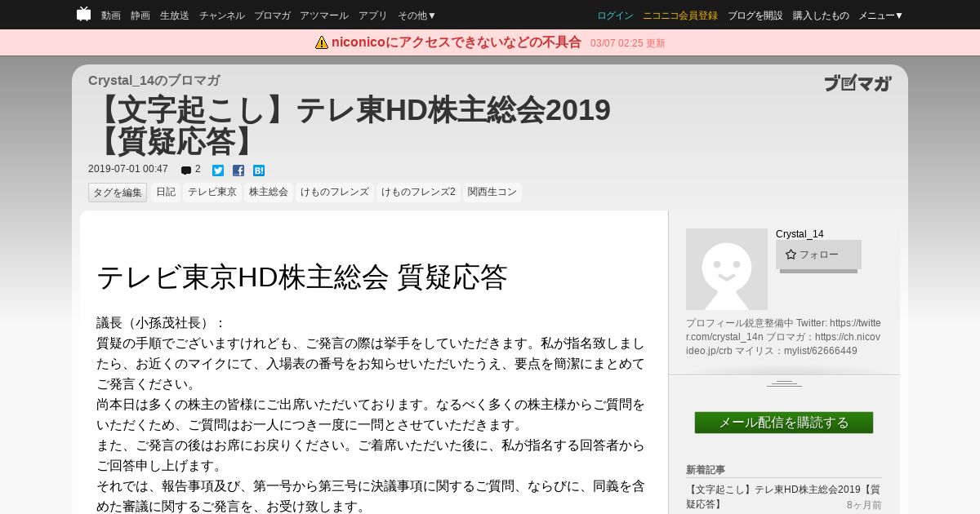The width and height of the screenshot is (980, 514).
Task: Click the 議長（小孫茂社長）： line
Action: [x=161, y=323]
